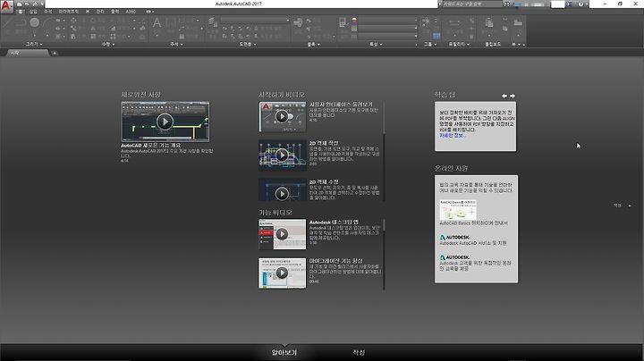644x361 pixels.
Task: Select the Circle tool in the ribbon
Action: (35, 22)
